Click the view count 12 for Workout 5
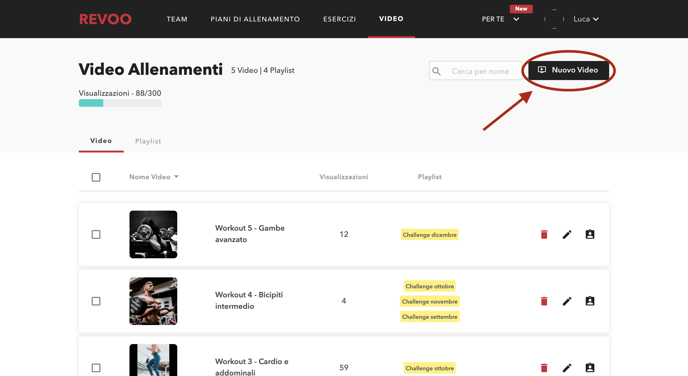 point(344,234)
